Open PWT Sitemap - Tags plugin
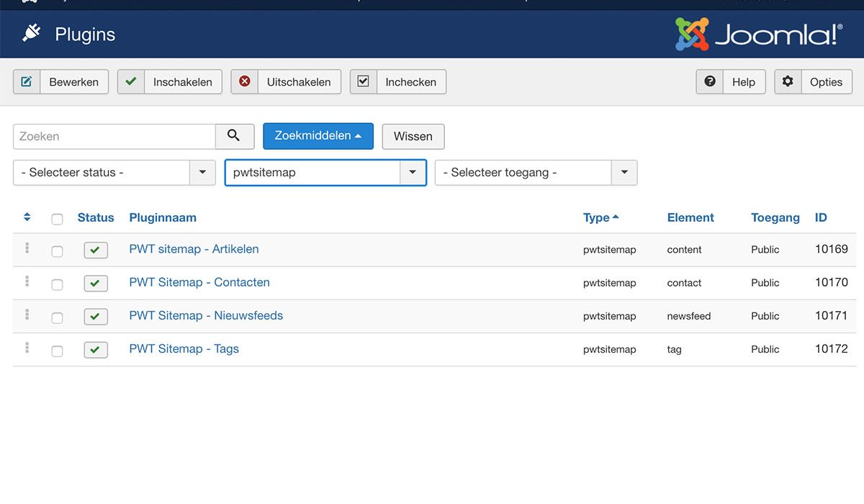 (x=184, y=348)
